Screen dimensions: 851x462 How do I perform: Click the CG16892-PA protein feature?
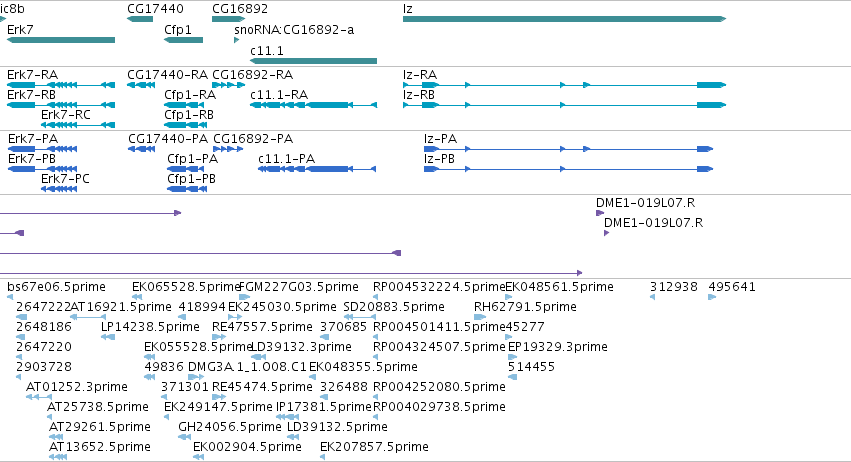(x=228, y=149)
